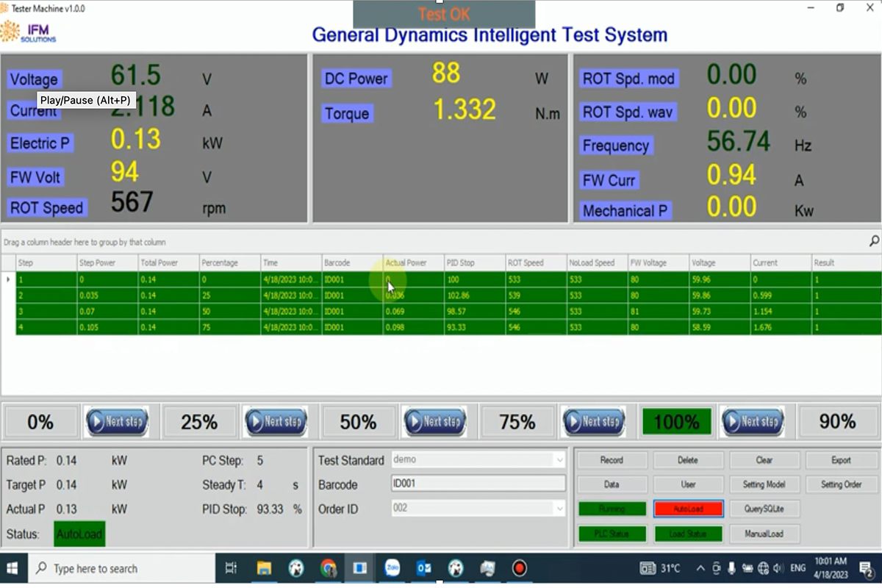
Task: Click the IFM Solutions logo
Action: [28, 32]
